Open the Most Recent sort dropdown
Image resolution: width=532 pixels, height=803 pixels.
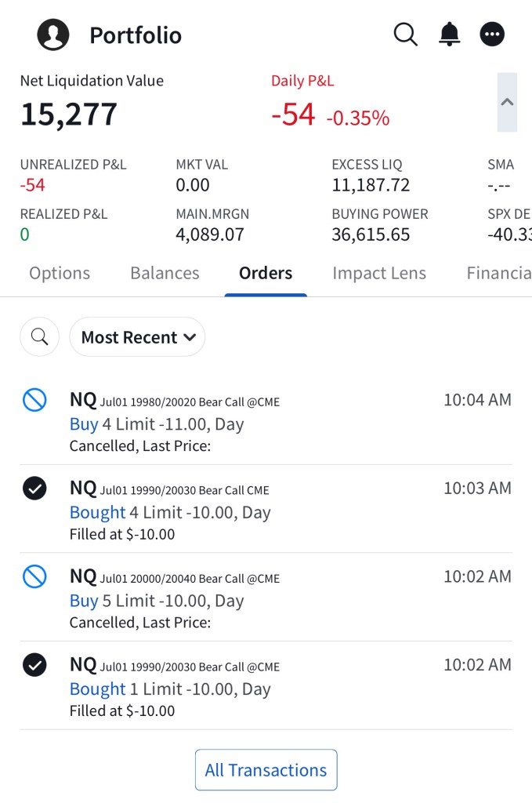click(137, 337)
